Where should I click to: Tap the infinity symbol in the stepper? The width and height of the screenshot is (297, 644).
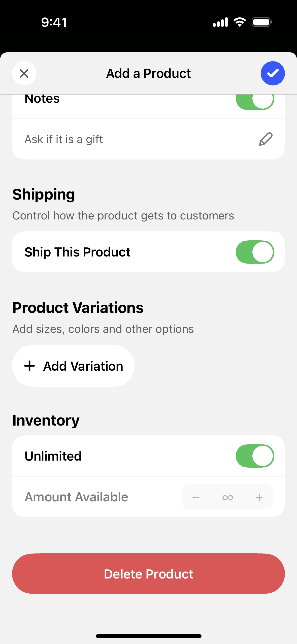227,497
